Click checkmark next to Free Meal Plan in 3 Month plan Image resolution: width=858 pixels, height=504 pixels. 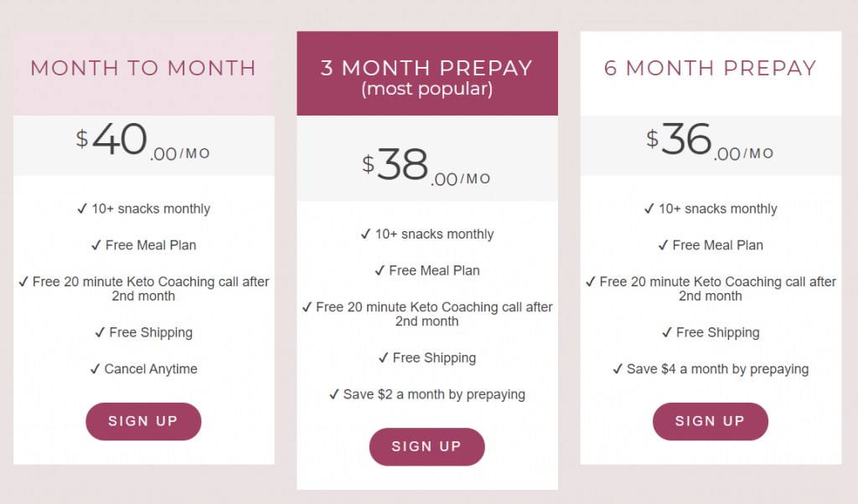coord(380,270)
